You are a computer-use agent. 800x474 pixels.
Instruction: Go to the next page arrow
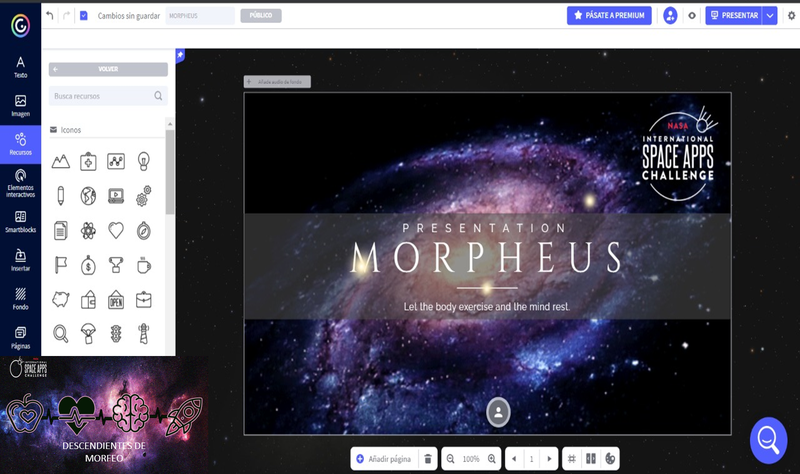click(549, 458)
